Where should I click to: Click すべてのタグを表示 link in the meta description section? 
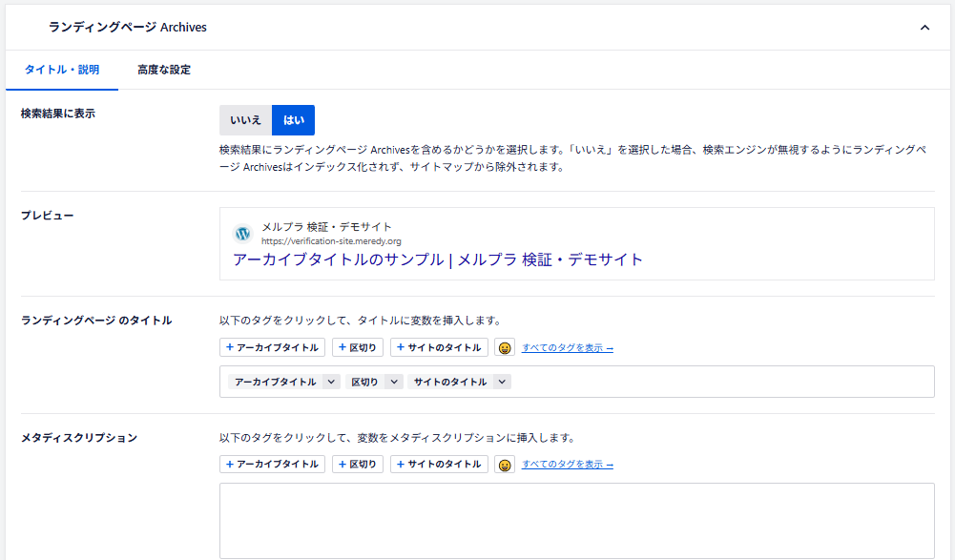(567, 465)
